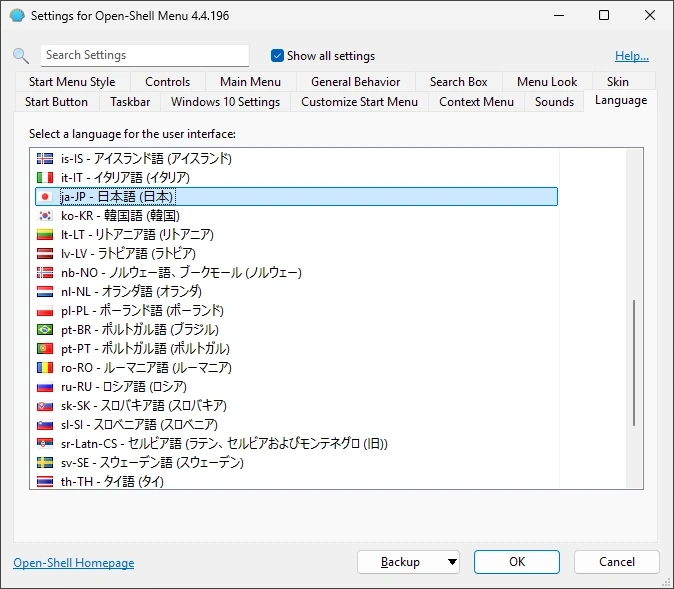Click the Thailand flag icon
Image resolution: width=674 pixels, height=589 pixels.
[45, 481]
